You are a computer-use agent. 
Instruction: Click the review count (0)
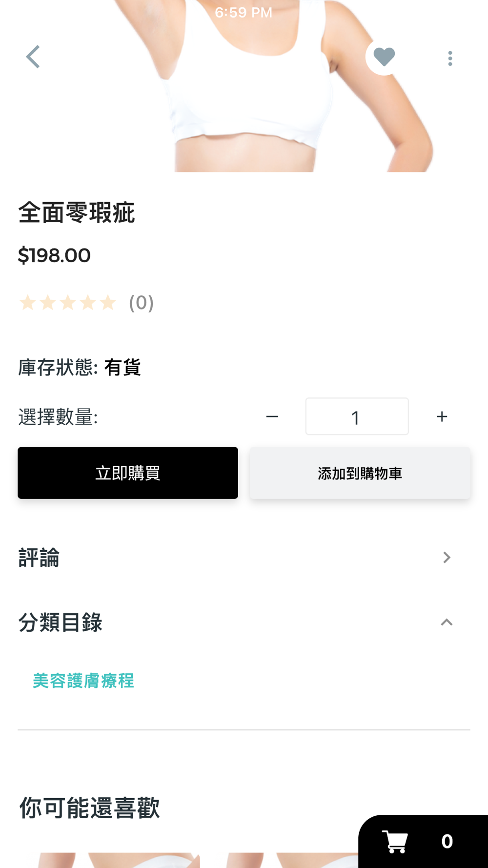point(141,303)
